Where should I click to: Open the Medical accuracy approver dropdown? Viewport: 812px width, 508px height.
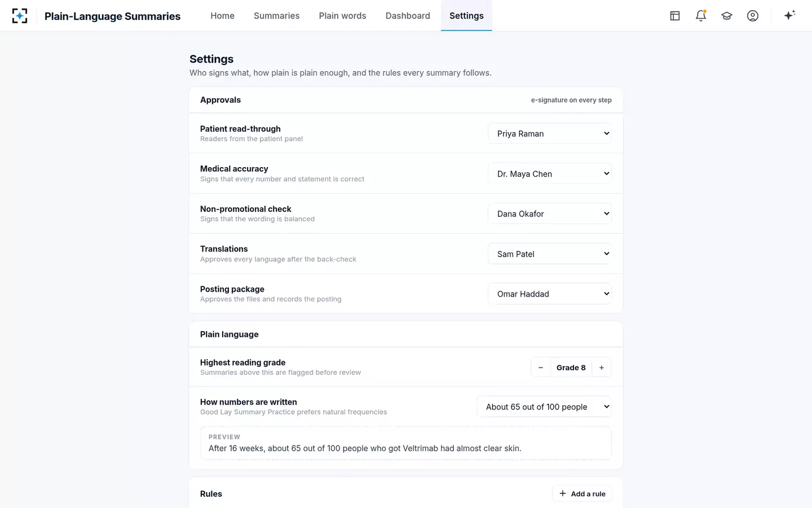click(x=550, y=174)
